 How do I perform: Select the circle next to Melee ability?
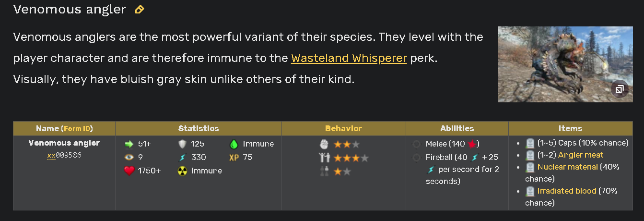coord(417,144)
